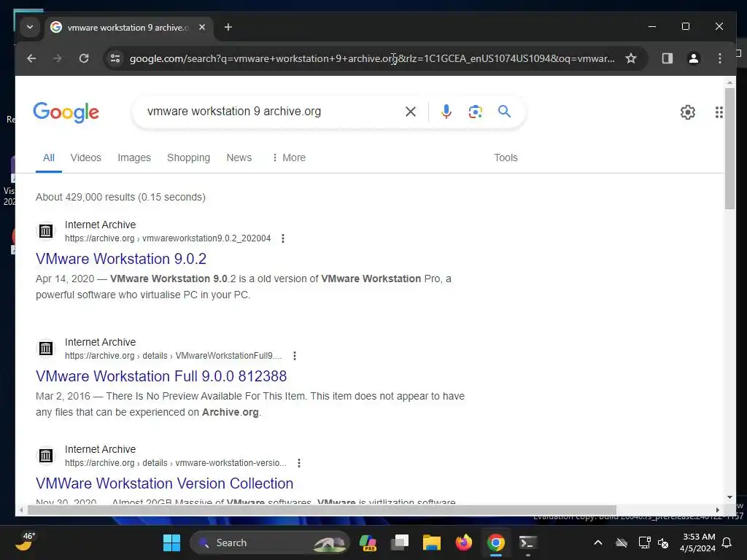Click the archive.org vmwareworkstation9.0.2_202004 URL
Image resolution: width=747 pixels, height=560 pixels.
[168, 238]
